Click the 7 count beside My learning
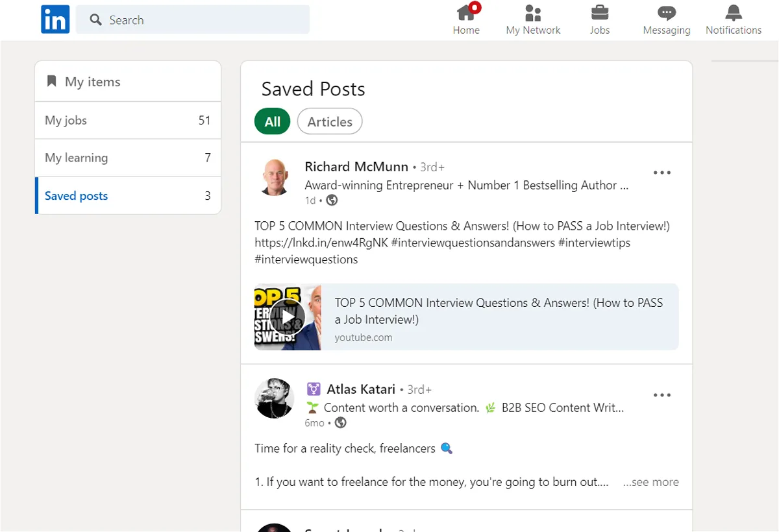The image size is (779, 532). (208, 158)
